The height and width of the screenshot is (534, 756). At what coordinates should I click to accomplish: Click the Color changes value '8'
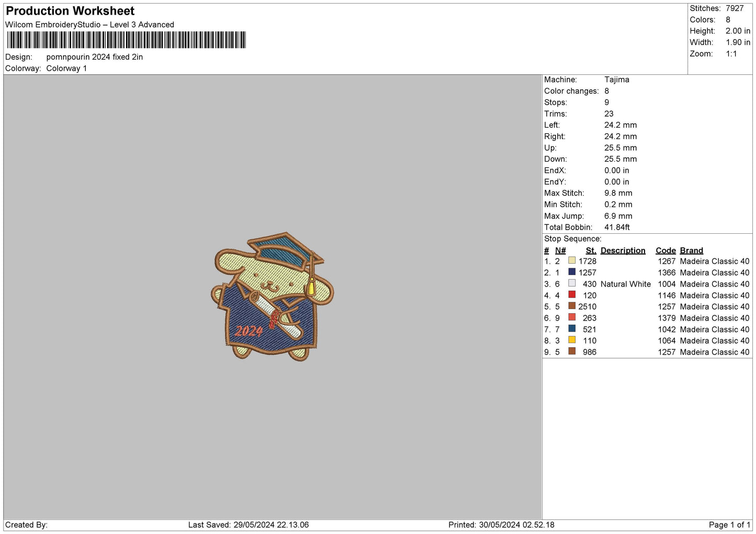click(607, 91)
